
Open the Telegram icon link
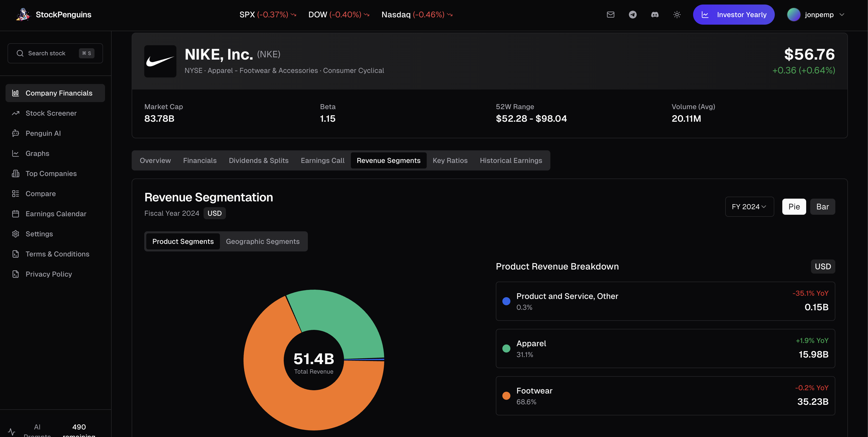point(633,15)
